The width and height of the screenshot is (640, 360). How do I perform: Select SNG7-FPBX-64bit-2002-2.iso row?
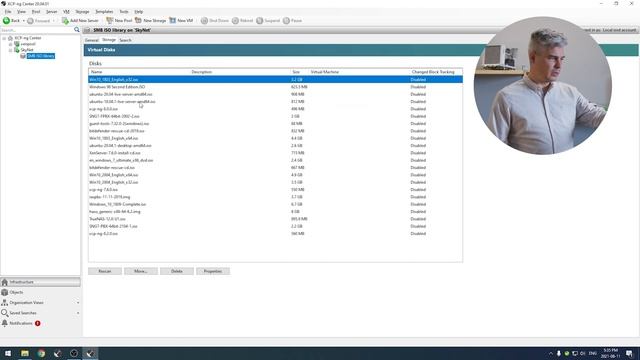pos(276,116)
